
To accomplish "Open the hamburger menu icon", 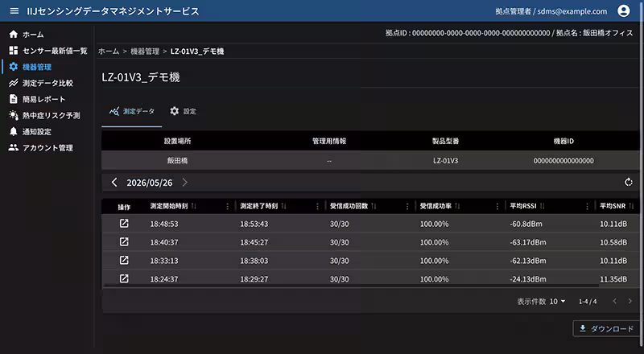I will pos(14,11).
